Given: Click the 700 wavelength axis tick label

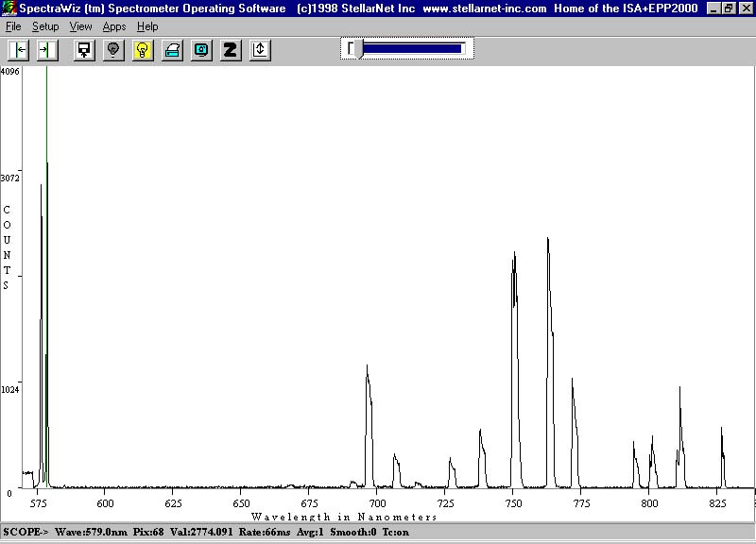Looking at the screenshot, I should tap(377, 503).
